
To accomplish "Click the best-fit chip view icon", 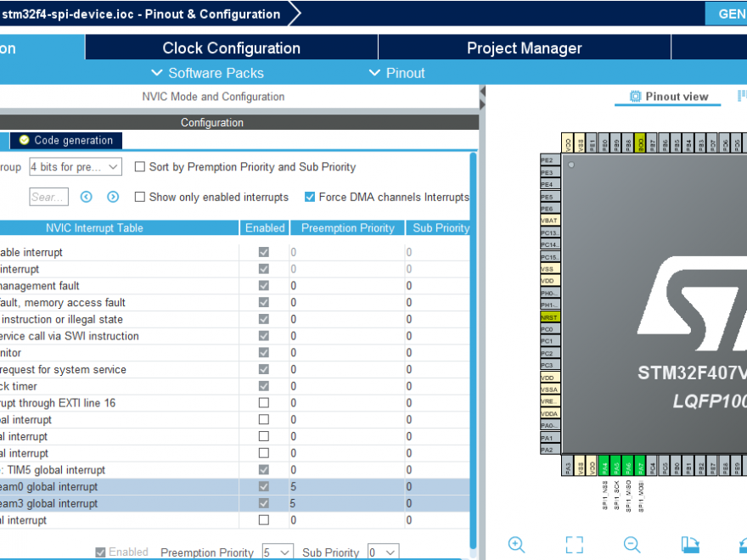I will 574,544.
